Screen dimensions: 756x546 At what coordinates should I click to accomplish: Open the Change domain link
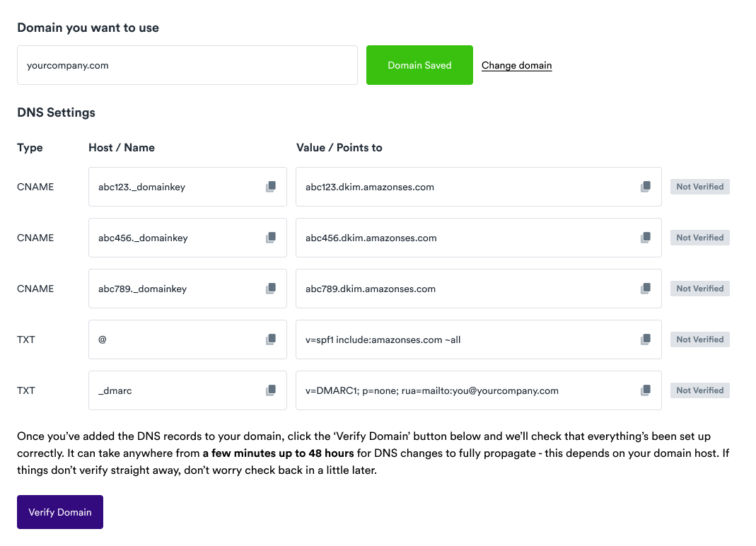click(x=516, y=65)
